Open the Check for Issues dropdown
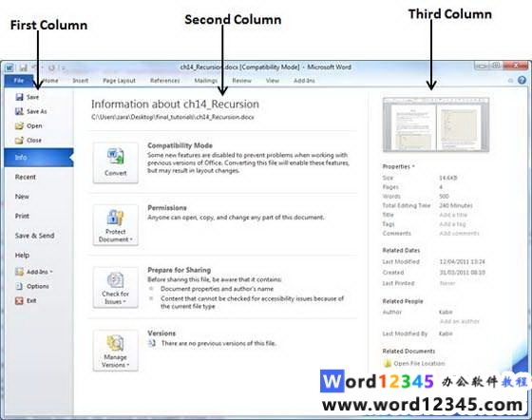This screenshot has width=532, height=420. tap(116, 287)
